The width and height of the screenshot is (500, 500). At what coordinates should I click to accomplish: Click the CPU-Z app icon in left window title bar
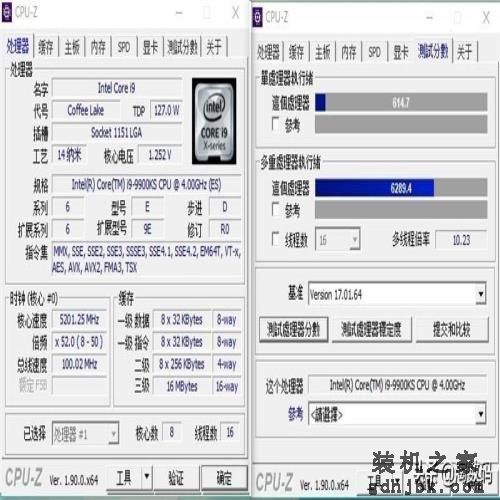[x=7, y=12]
